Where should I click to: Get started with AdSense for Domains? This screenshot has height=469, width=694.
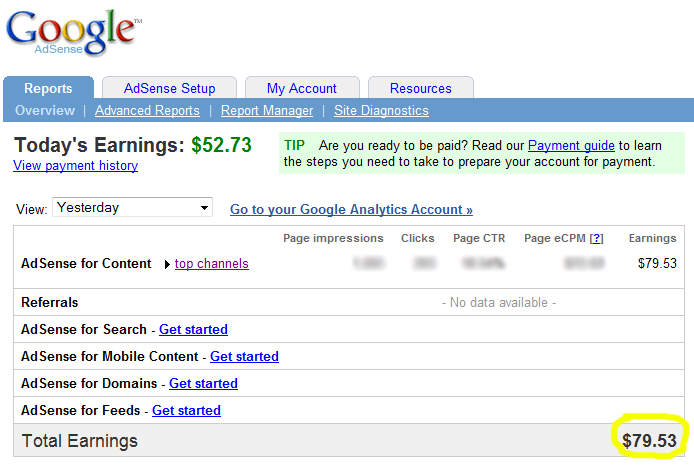coord(203,384)
